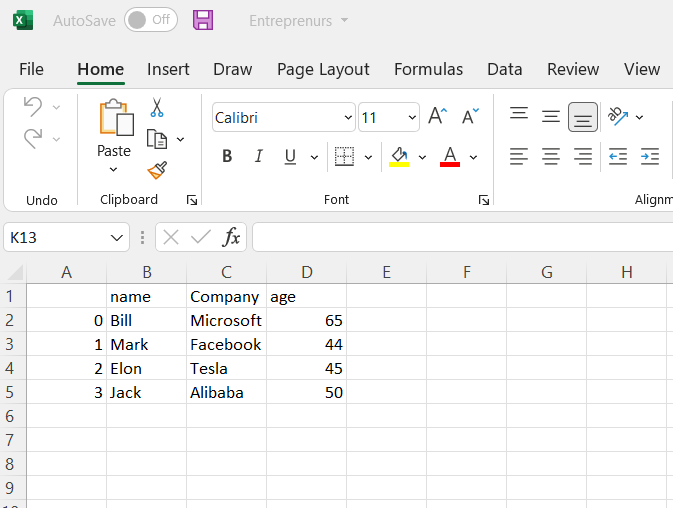
Task: Click the Cut scissors icon
Action: click(157, 107)
